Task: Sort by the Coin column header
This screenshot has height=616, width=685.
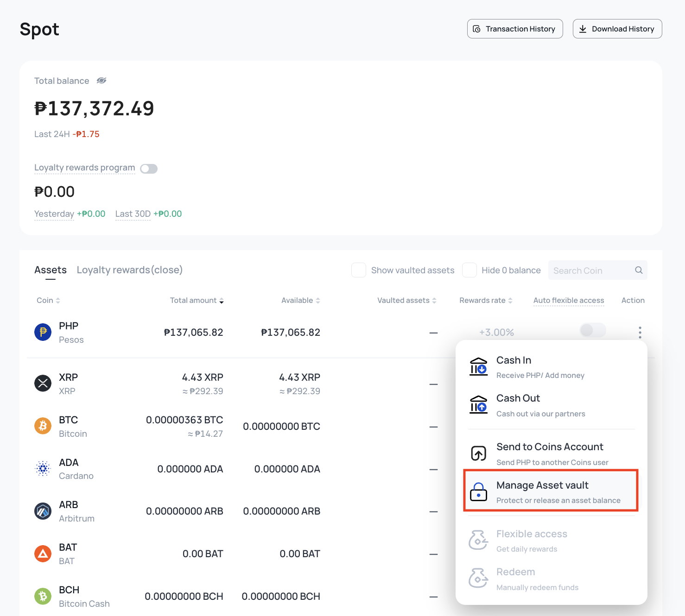Action: coord(48,301)
